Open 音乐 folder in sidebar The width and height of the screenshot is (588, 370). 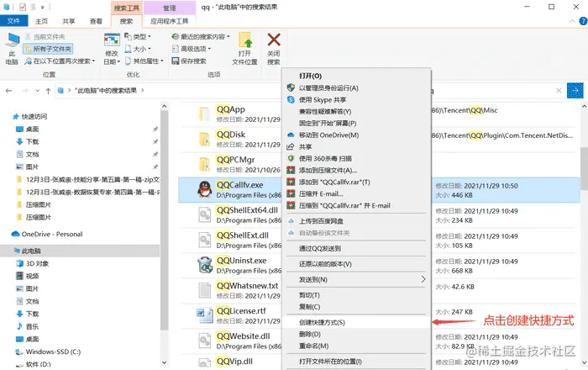click(28, 326)
